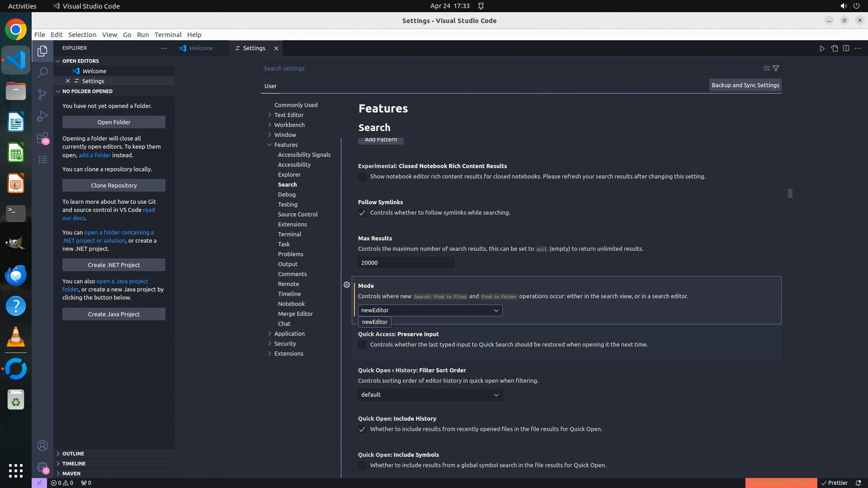Screen dimensions: 868x488
Task: Click the filter settings funnel icon
Action: point(776,68)
